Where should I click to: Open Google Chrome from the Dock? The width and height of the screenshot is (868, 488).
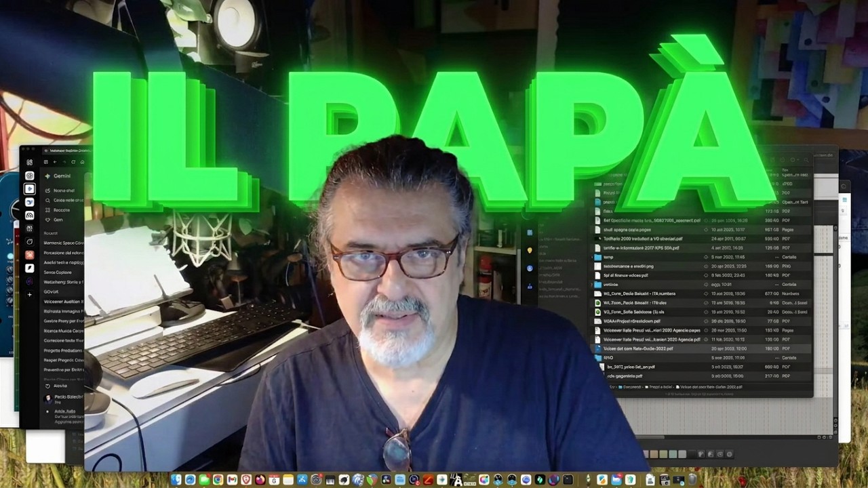pos(218,480)
